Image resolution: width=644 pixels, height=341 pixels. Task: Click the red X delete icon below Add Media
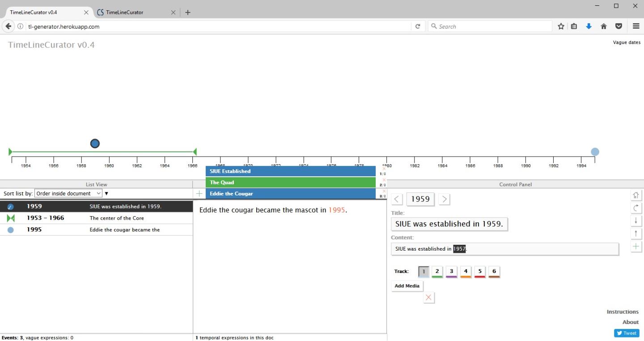point(428,298)
